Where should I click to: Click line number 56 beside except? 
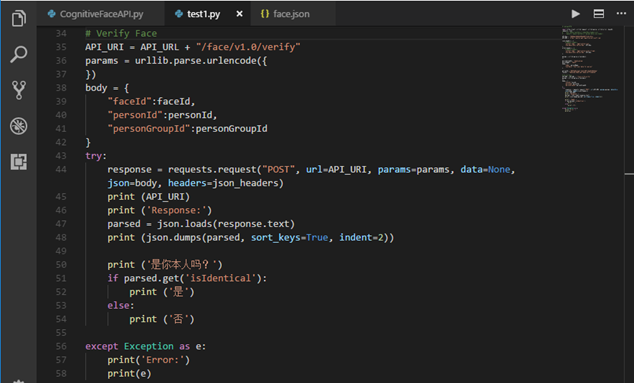tap(61, 347)
